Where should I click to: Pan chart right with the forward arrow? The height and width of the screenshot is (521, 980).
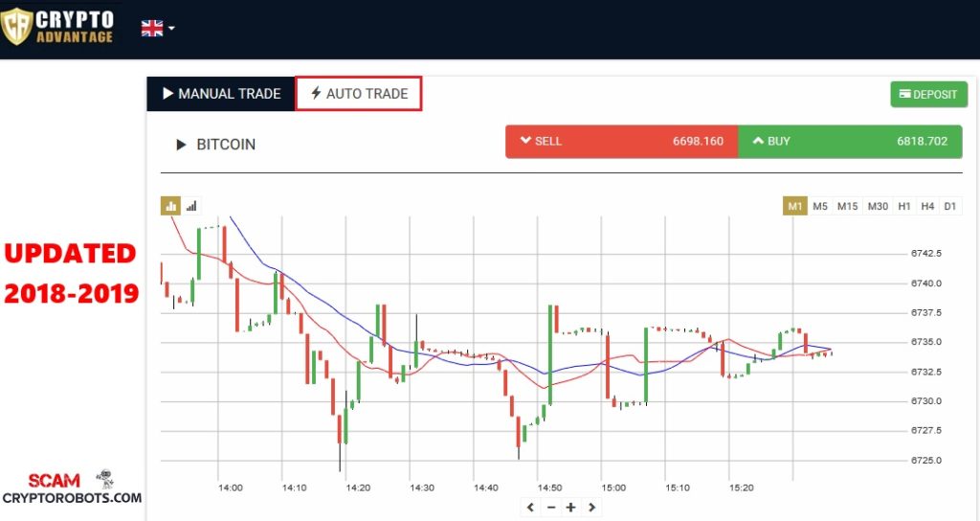click(591, 508)
